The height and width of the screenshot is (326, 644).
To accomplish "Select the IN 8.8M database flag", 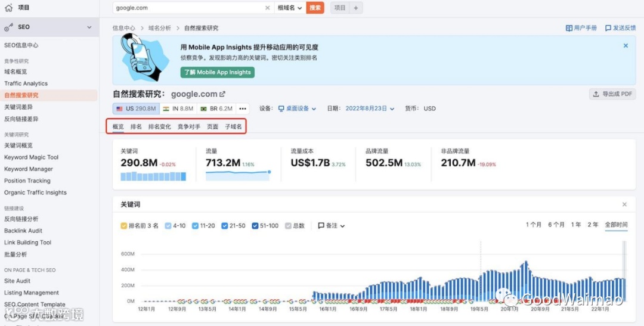I will pos(178,109).
